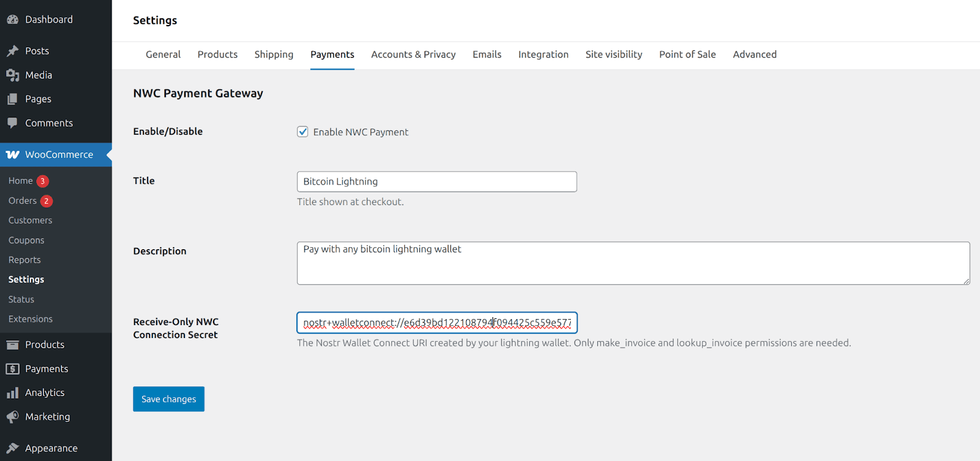
Task: Select Settings in WooCommerce submenu
Action: tap(26, 279)
